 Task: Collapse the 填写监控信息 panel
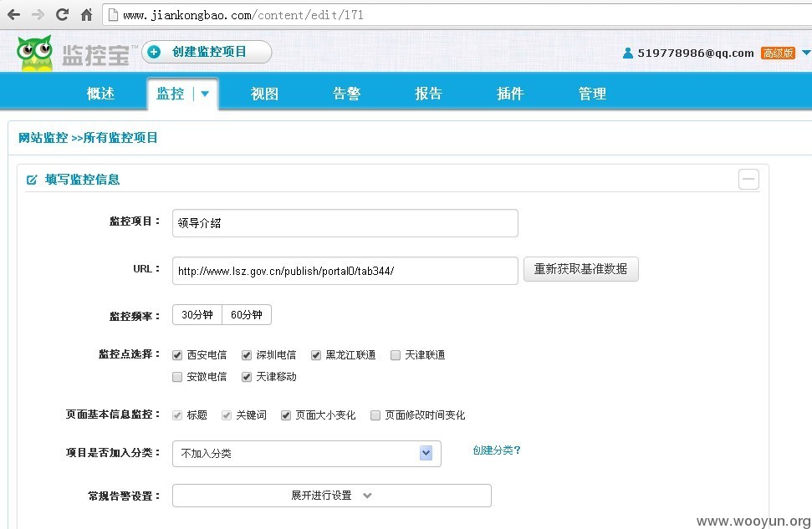pyautogui.click(x=748, y=179)
